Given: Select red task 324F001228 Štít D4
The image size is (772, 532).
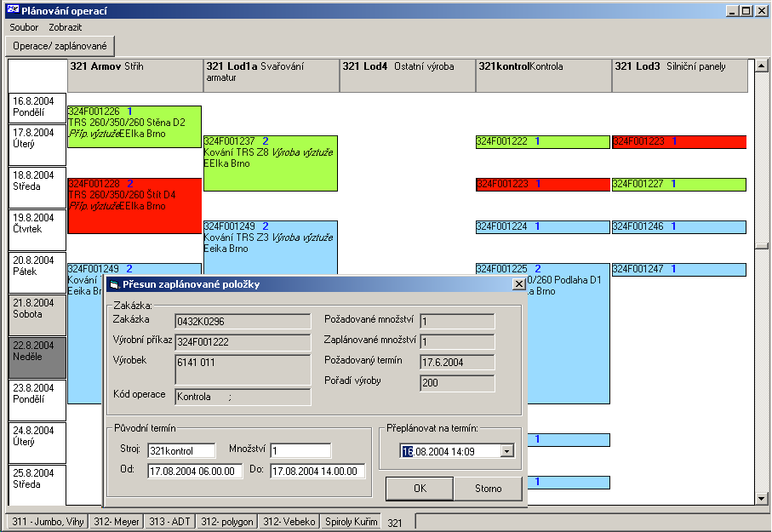Looking at the screenshot, I should [134, 205].
